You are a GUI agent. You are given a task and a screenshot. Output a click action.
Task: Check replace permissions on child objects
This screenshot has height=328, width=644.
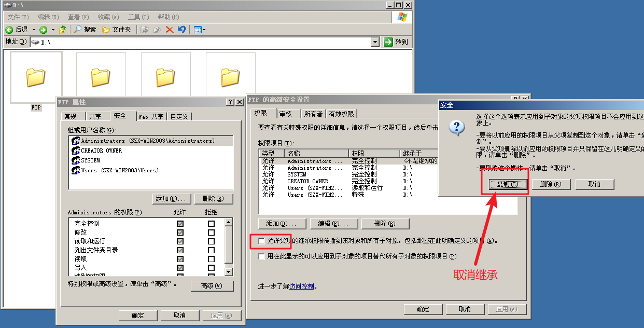coord(262,256)
